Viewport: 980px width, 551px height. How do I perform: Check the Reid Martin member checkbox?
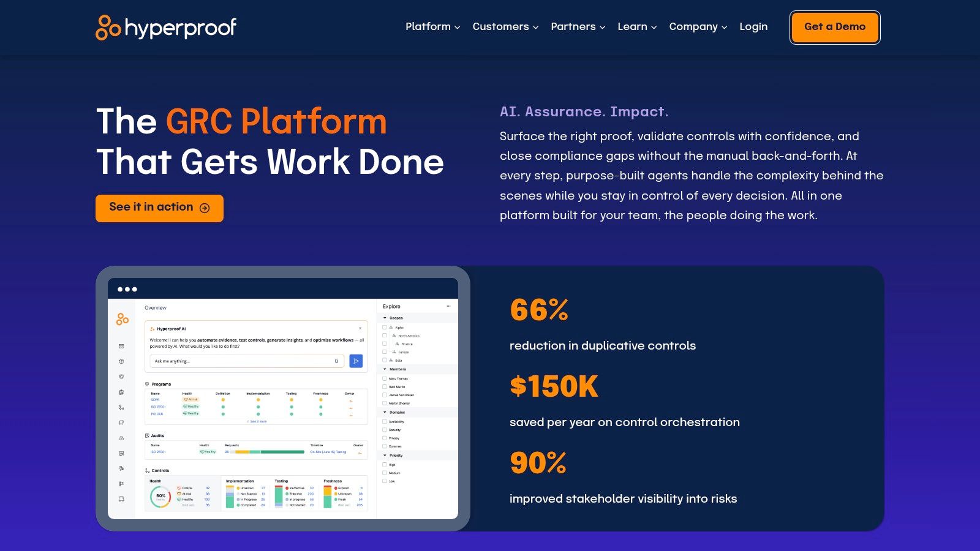(385, 387)
